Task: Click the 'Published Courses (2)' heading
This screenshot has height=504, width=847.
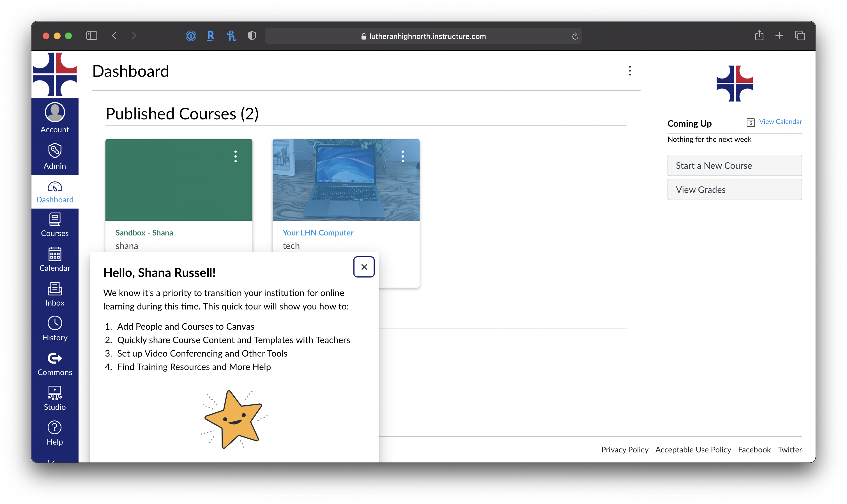Action: [182, 114]
